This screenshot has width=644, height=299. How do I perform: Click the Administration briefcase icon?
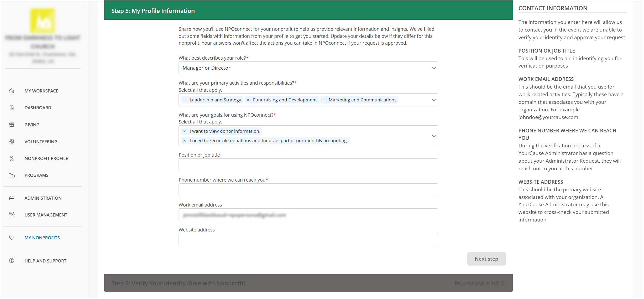pyautogui.click(x=12, y=198)
